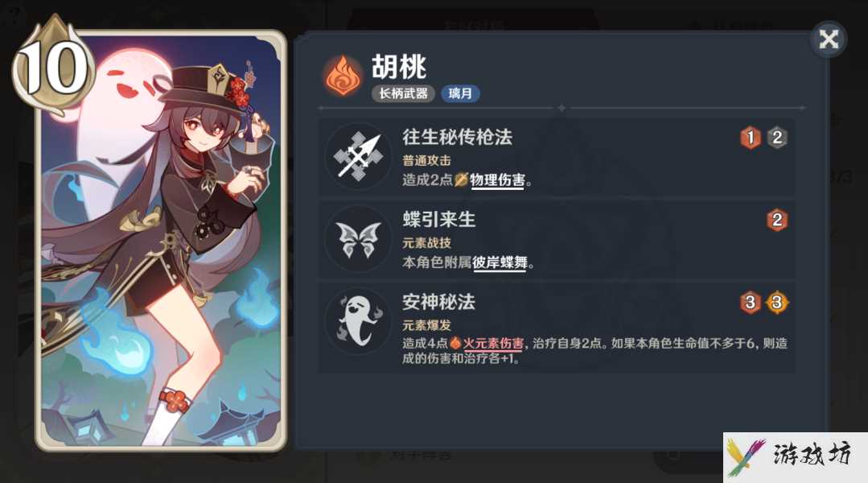Select the 往生秘传枪法 spear skill icon
868x483 pixels.
(x=358, y=157)
